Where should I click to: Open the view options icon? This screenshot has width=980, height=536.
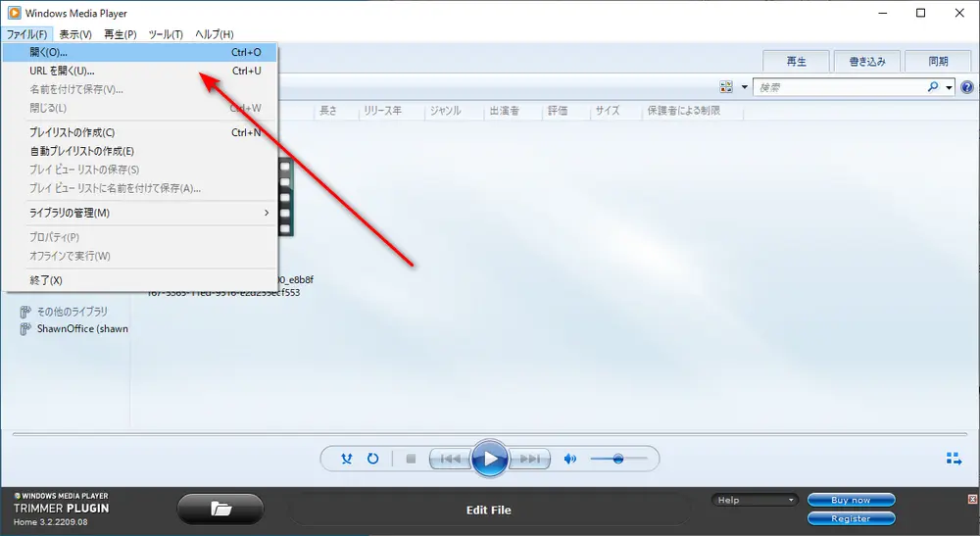point(726,87)
